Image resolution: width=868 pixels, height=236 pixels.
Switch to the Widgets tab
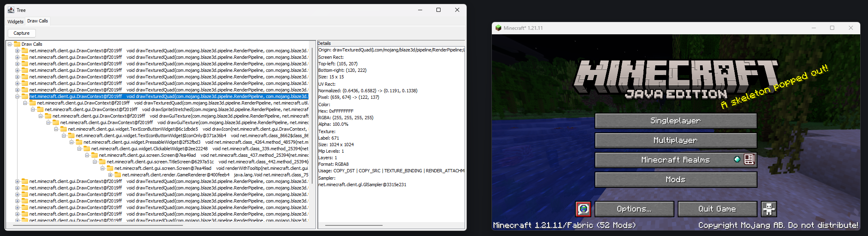[x=15, y=22]
